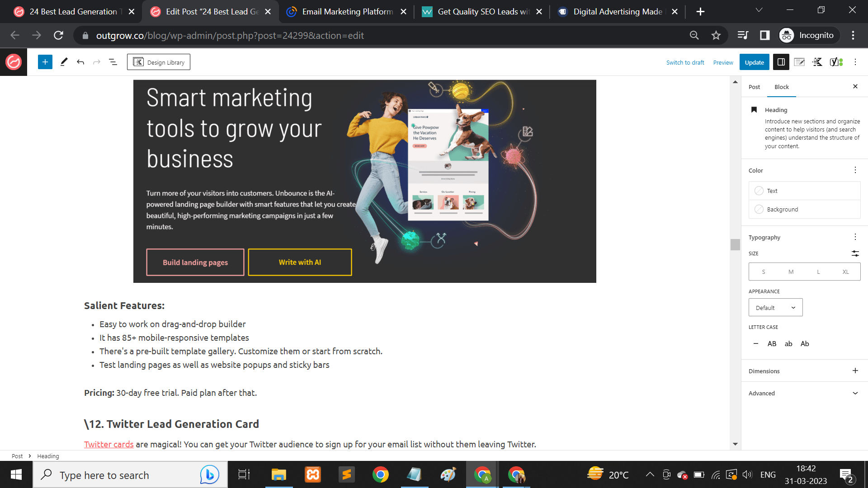Click the Undo arrow icon
This screenshot has height=488, width=868.
point(80,62)
